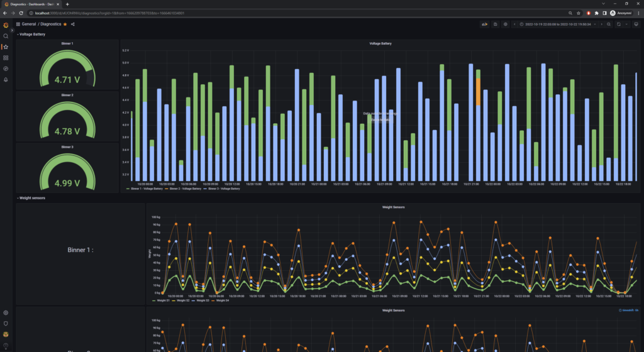Shift the time range backward
The image size is (644, 352).
tap(514, 25)
